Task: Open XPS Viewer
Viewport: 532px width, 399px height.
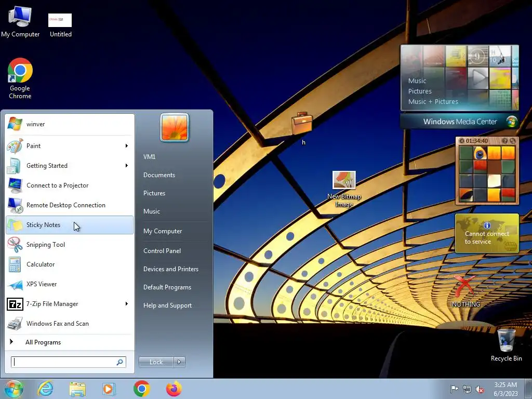Action: 70,284
